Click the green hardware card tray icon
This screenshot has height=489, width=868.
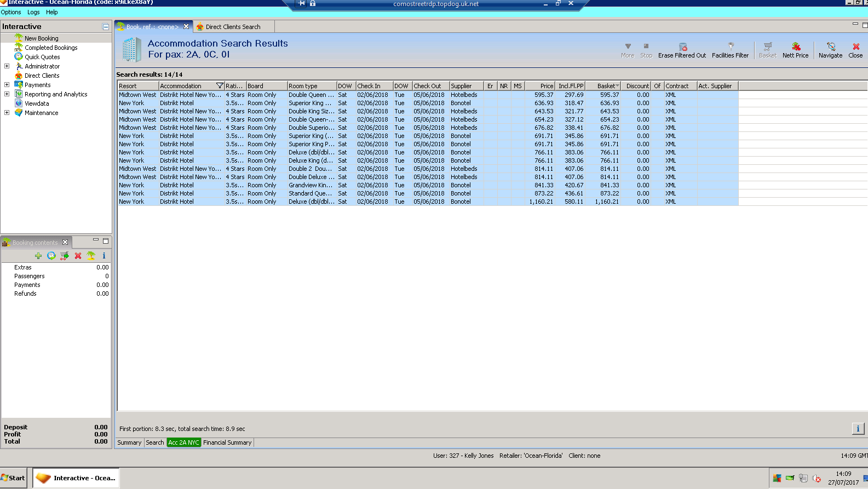[x=790, y=478]
